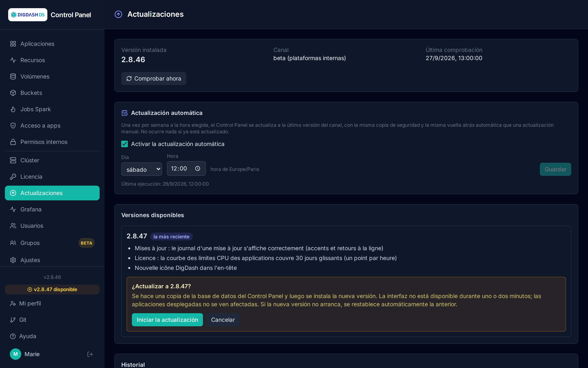
Task: Click the Usuarios people icon
Action: 13,226
